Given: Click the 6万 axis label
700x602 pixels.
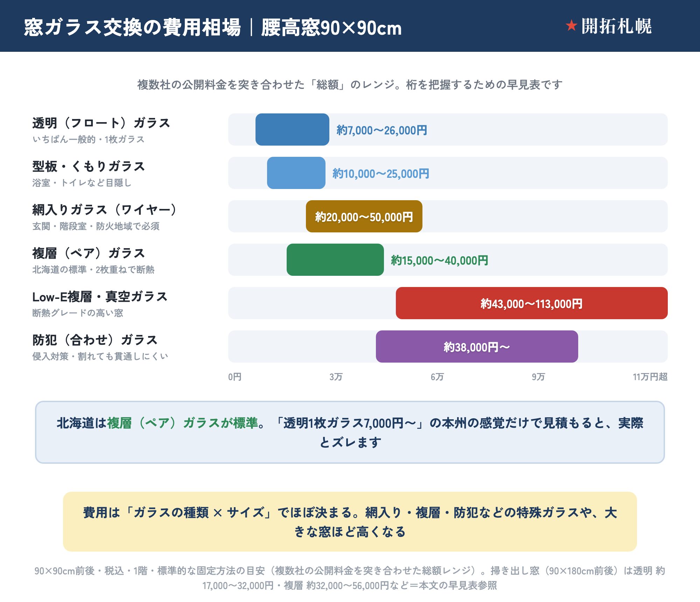Looking at the screenshot, I should click(x=437, y=377).
